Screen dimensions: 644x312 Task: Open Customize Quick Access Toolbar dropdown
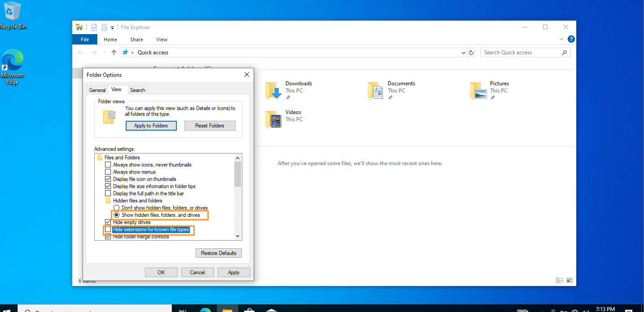click(x=112, y=28)
